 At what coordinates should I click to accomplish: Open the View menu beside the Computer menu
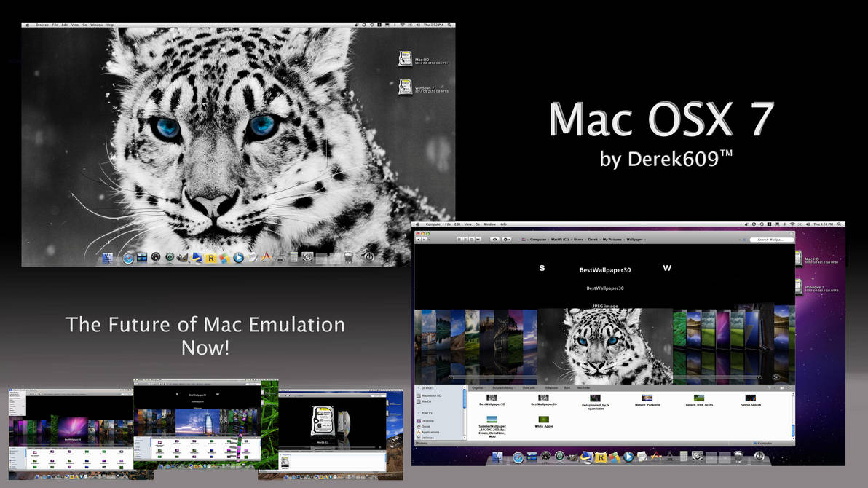467,224
